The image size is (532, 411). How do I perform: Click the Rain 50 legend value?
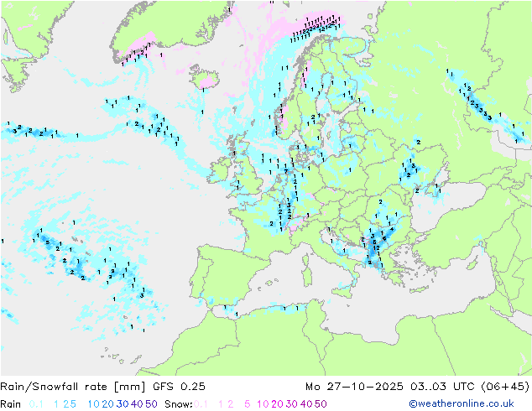click(x=151, y=404)
